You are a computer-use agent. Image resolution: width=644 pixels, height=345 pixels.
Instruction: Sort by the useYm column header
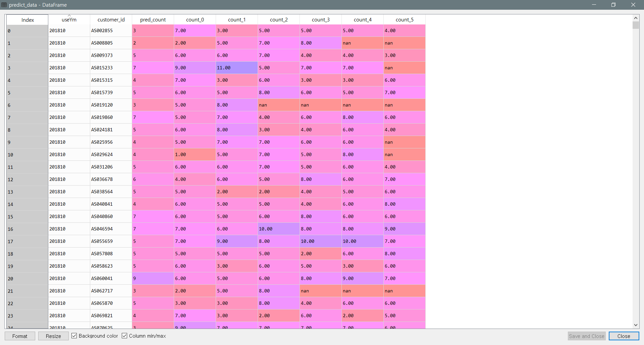(69, 19)
